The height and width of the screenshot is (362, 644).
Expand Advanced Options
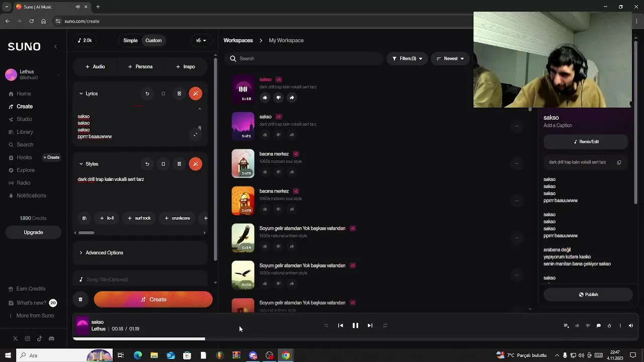coord(140,253)
